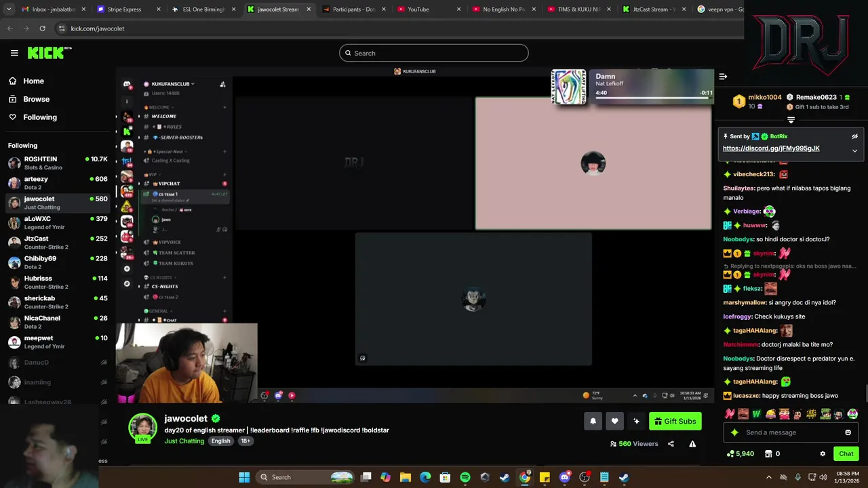The image size is (868, 488).
Task: Collapse the chat panel arrow icon
Action: pos(723,77)
